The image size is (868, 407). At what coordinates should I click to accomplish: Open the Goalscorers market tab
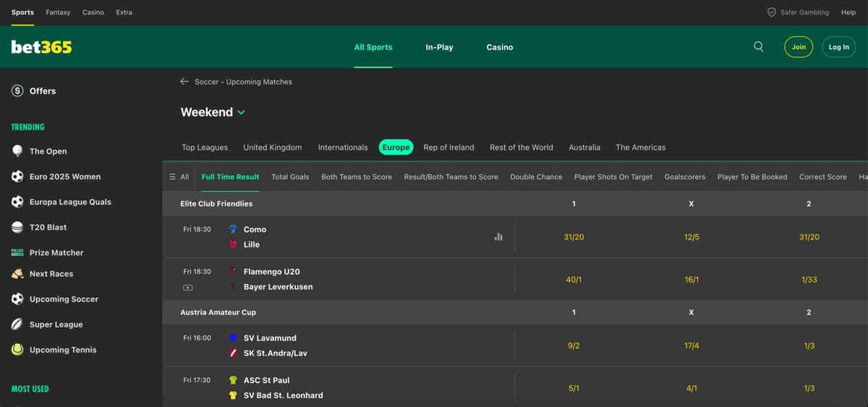685,177
